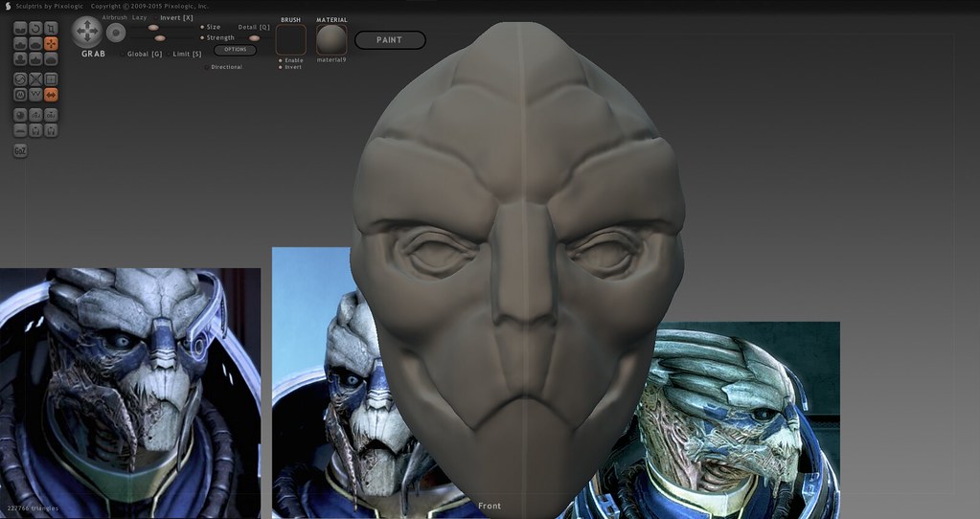Toggle the Global [G] option

coord(143,54)
